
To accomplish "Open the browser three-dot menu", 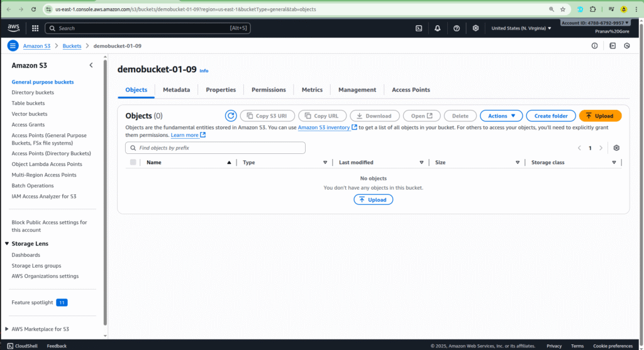I will pos(636,9).
